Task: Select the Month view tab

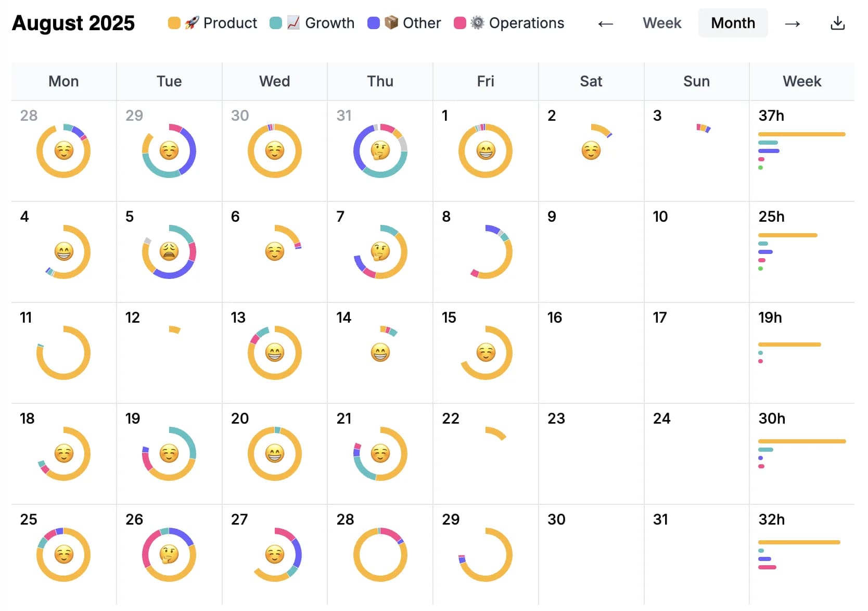Action: 733,23
